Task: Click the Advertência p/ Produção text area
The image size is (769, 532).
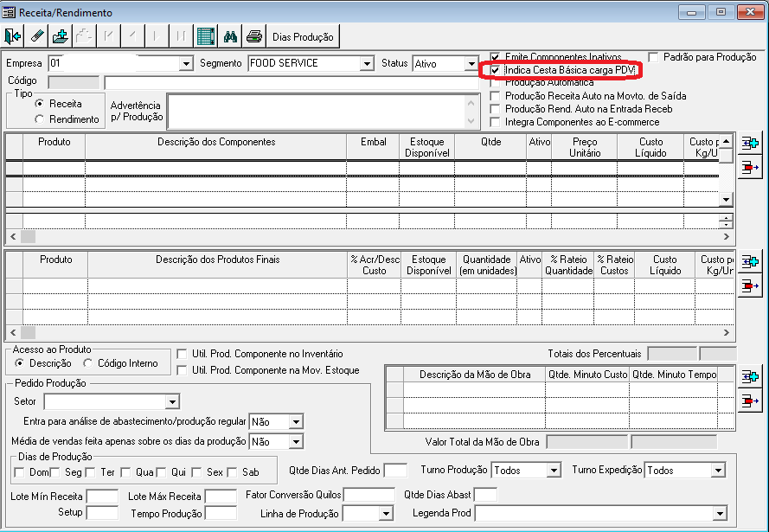Action: [317, 112]
